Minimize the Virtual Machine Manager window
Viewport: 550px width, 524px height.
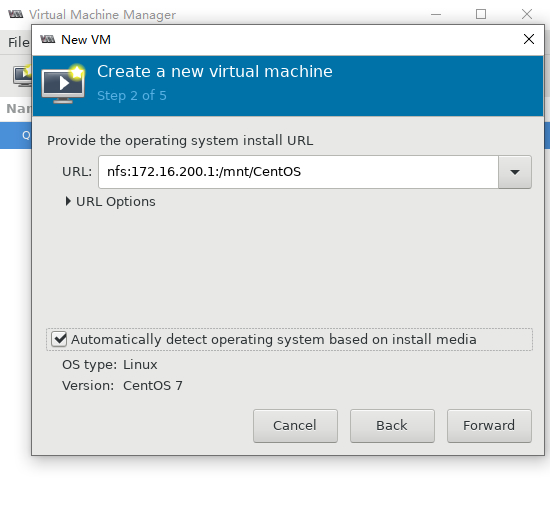click(436, 14)
